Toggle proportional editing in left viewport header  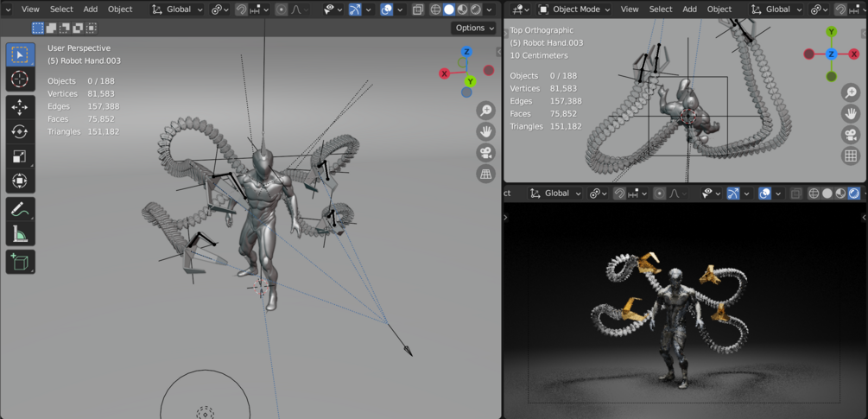(282, 10)
